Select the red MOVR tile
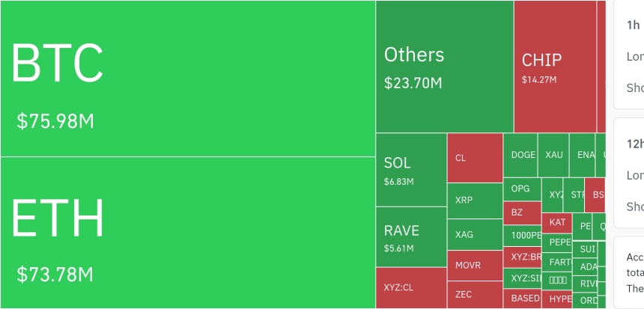The image size is (644, 309). [475, 266]
